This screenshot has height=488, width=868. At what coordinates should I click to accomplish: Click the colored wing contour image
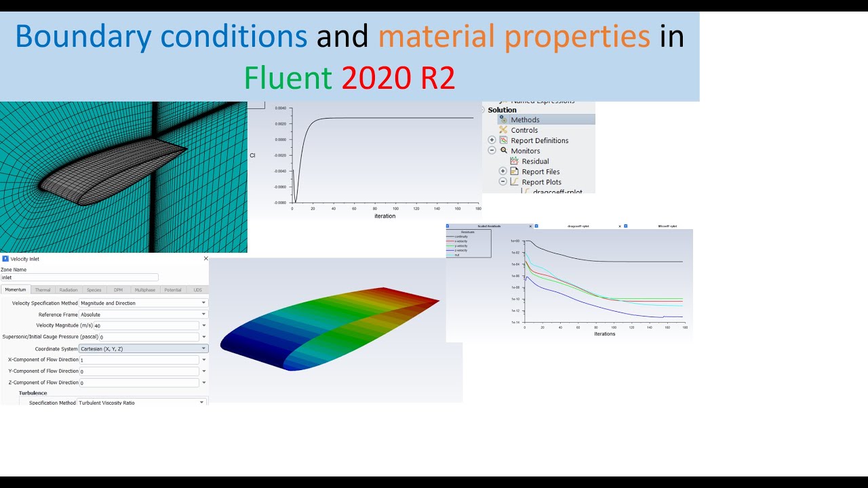coord(336,330)
